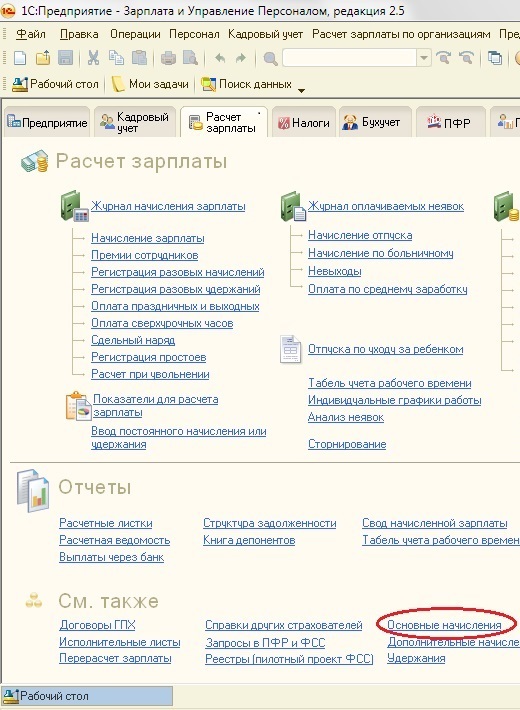
Task: Click the Cut scissors toolbar icon
Action: (x=93, y=58)
